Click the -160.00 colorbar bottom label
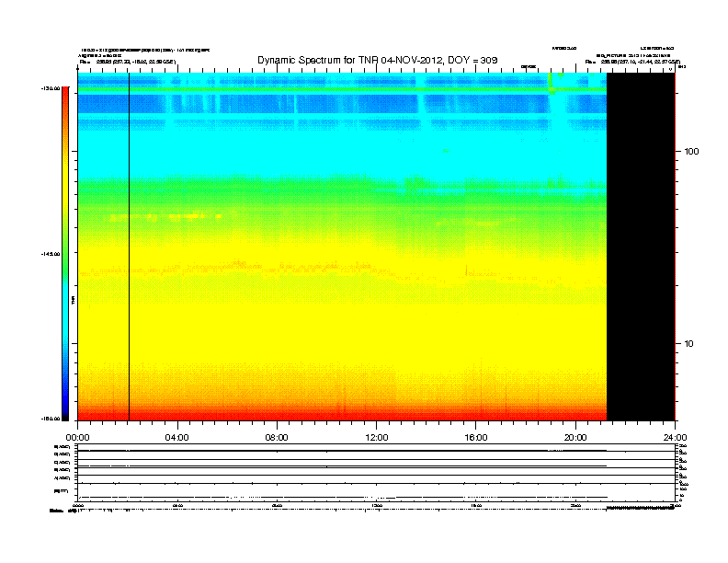728x563 pixels. tap(51, 419)
